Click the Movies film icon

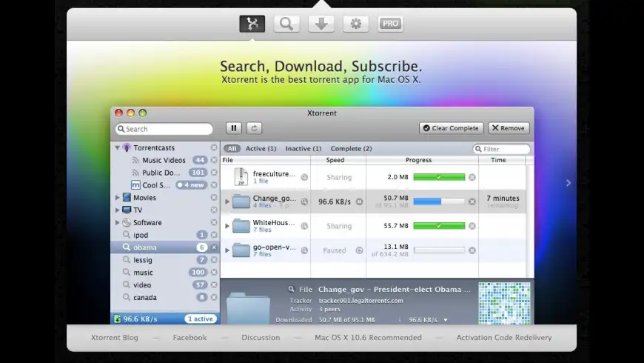(127, 198)
